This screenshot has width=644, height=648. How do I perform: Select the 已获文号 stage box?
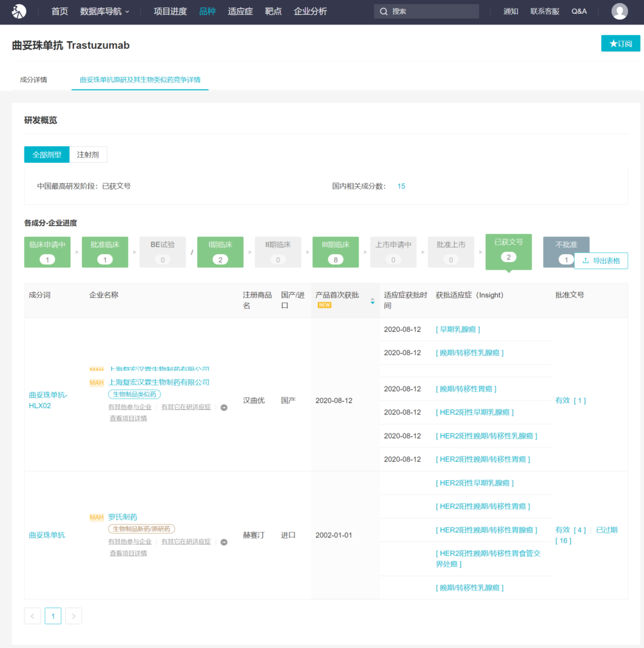pos(509,252)
